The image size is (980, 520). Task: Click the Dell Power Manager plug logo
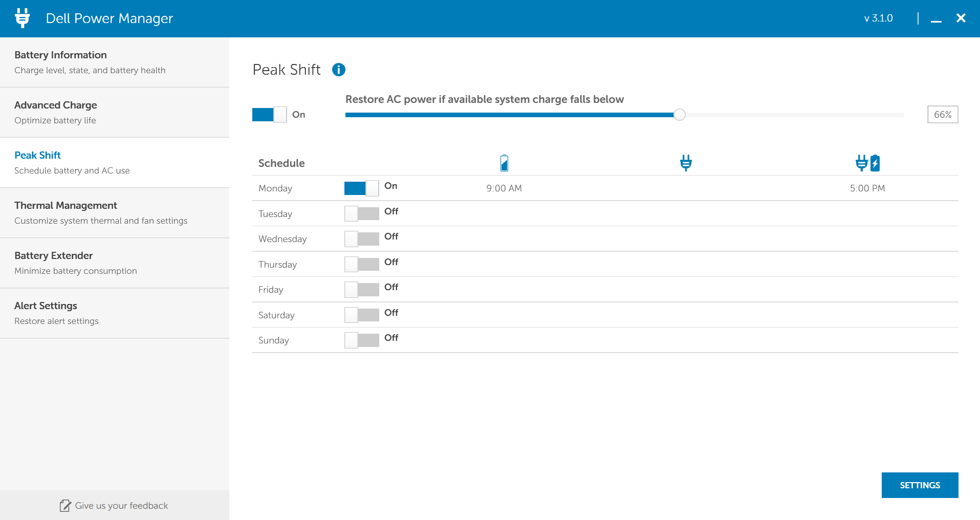pos(22,18)
